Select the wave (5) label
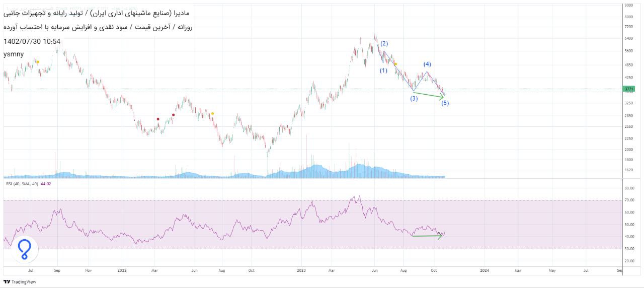Image resolution: width=644 pixels, height=288 pixels. (445, 103)
